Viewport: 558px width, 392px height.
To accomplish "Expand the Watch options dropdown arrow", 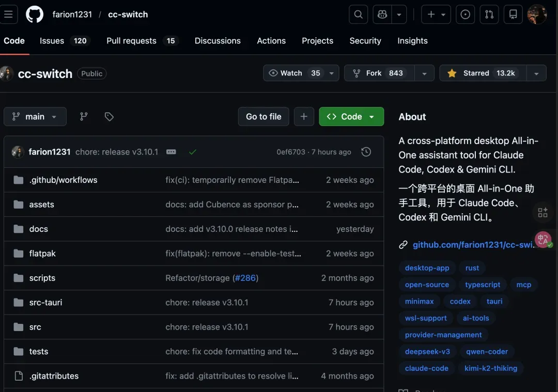I will [x=332, y=73].
